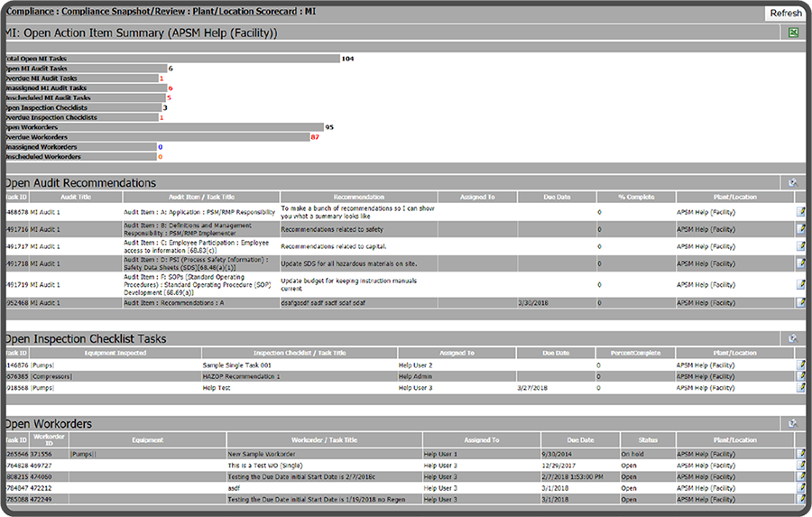Edit the audit task 468578 row using pencil icon
The height and width of the screenshot is (517, 812).
click(800, 212)
